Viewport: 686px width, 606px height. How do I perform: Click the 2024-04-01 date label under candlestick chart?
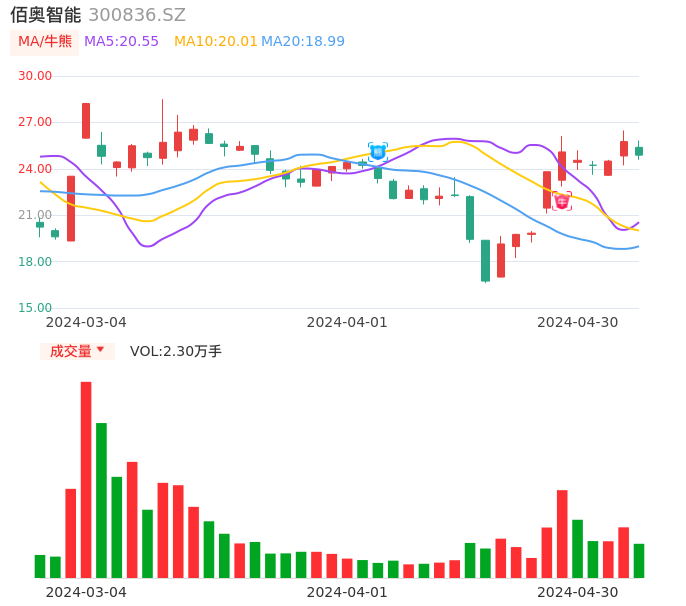(347, 322)
